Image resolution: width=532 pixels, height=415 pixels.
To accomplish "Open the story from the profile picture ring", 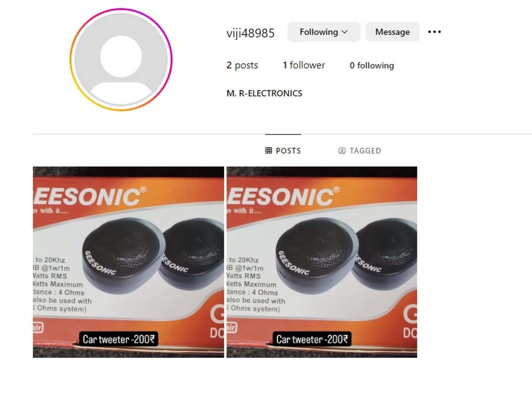I will tap(121, 60).
